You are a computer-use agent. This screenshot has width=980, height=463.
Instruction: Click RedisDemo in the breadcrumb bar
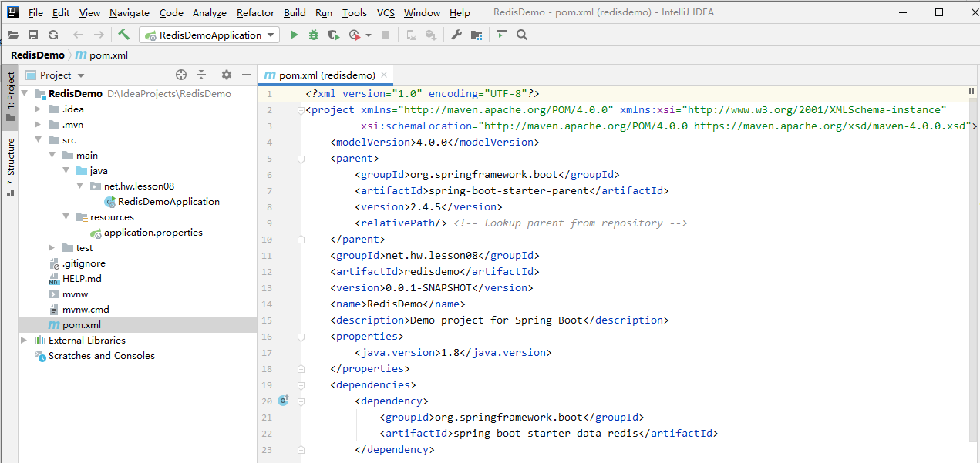38,55
